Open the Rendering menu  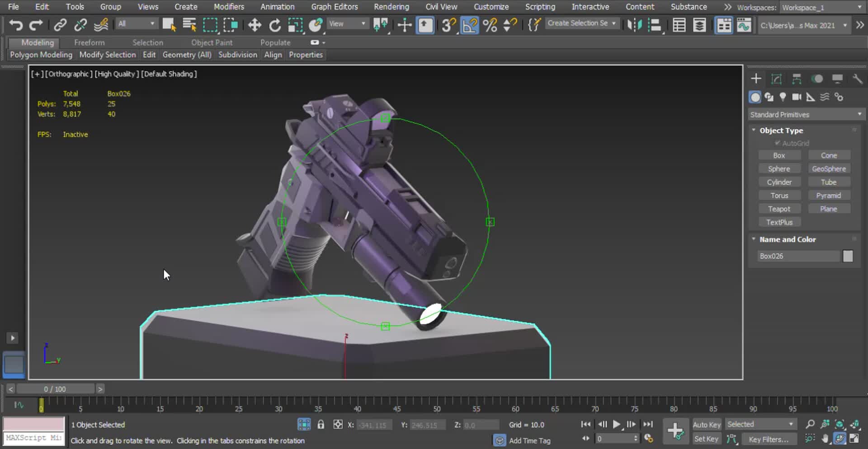point(391,6)
